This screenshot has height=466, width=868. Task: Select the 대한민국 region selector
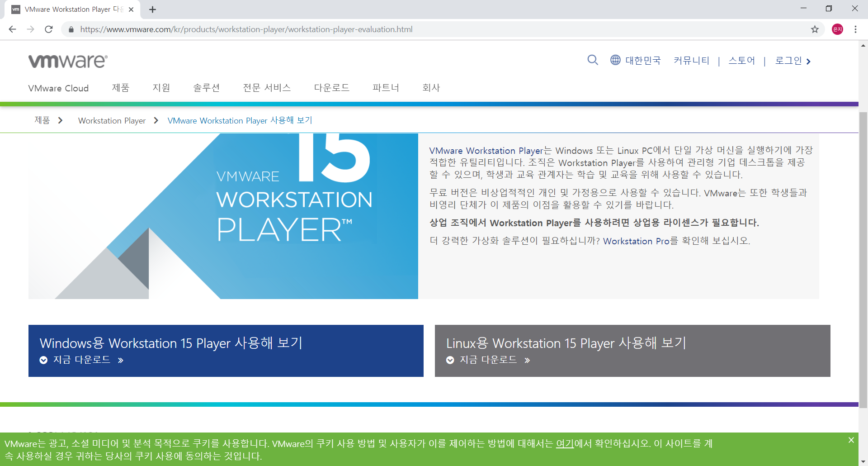tap(643, 60)
